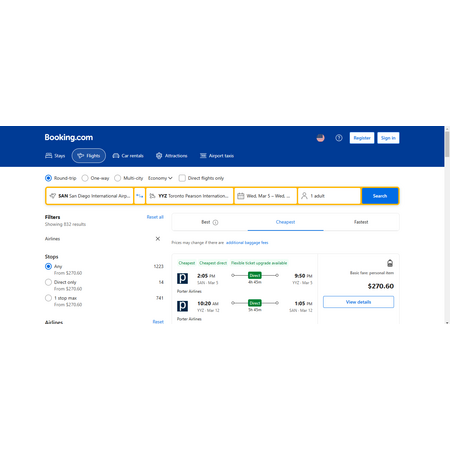Click the $270.60 price text
This screenshot has width=450, height=450.
(381, 286)
